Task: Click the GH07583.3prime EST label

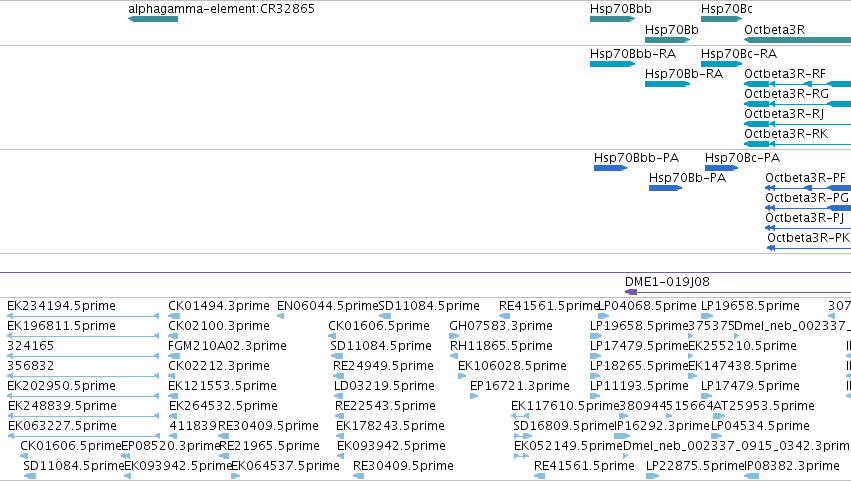Action: pos(501,326)
